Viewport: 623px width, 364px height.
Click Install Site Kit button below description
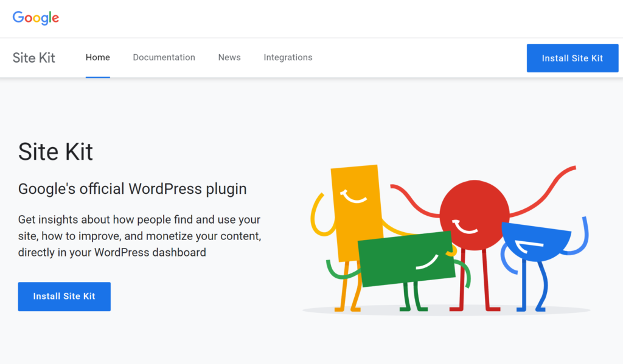[x=64, y=297]
